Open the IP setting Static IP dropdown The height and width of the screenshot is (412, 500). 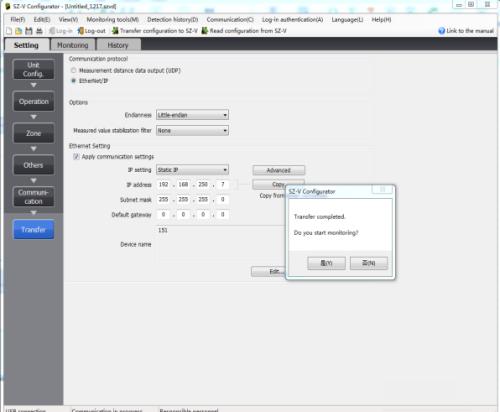coord(192,170)
